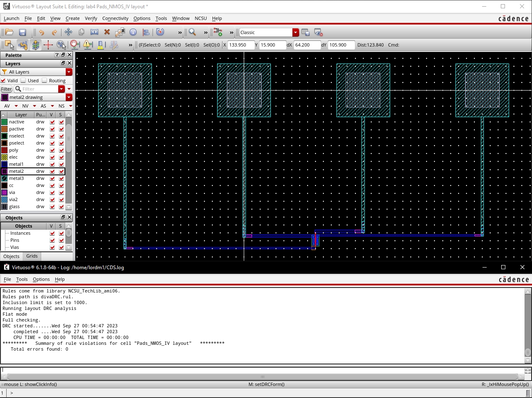This screenshot has width=532, height=398.
Task: Open the All Layers filter dropdown
Action: (x=69, y=72)
